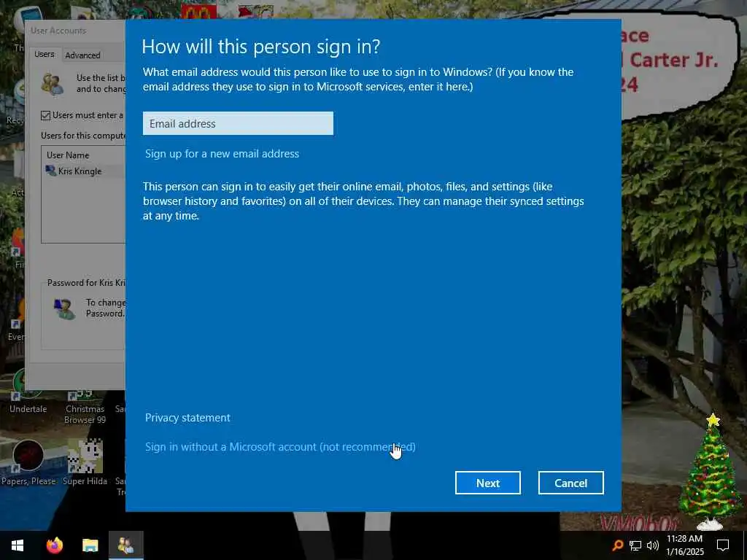Launch Firefox from the taskbar
Image resolution: width=747 pixels, height=560 pixels.
tap(54, 545)
